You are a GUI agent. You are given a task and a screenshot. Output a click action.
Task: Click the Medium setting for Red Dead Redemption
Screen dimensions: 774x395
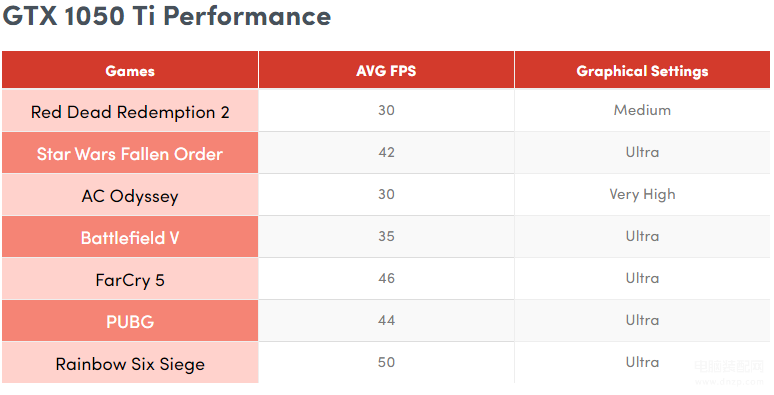(x=642, y=110)
